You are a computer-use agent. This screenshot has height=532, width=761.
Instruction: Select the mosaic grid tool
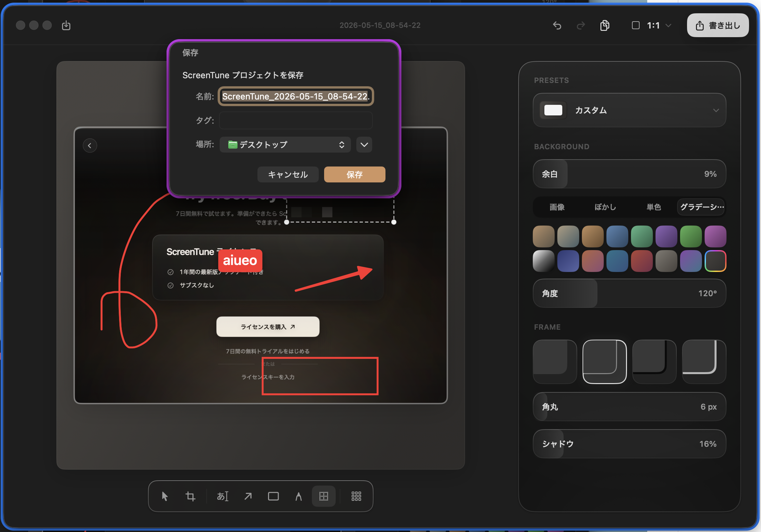click(x=356, y=496)
